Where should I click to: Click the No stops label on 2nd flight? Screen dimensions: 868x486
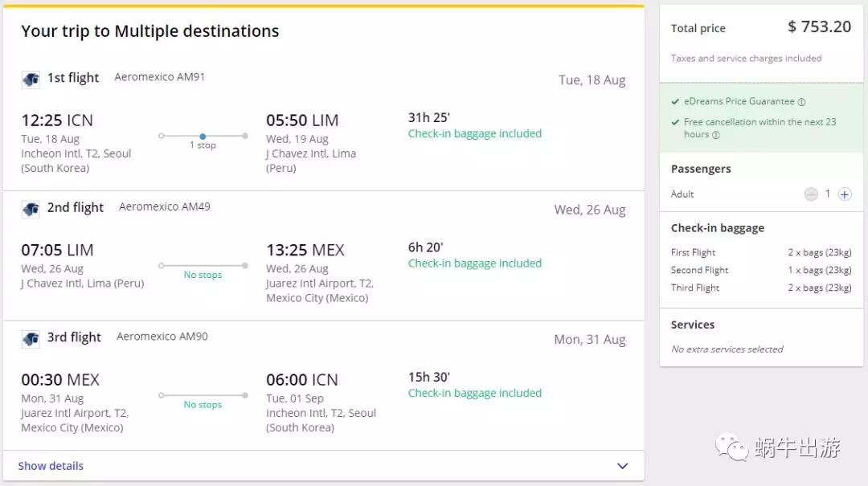click(x=203, y=275)
